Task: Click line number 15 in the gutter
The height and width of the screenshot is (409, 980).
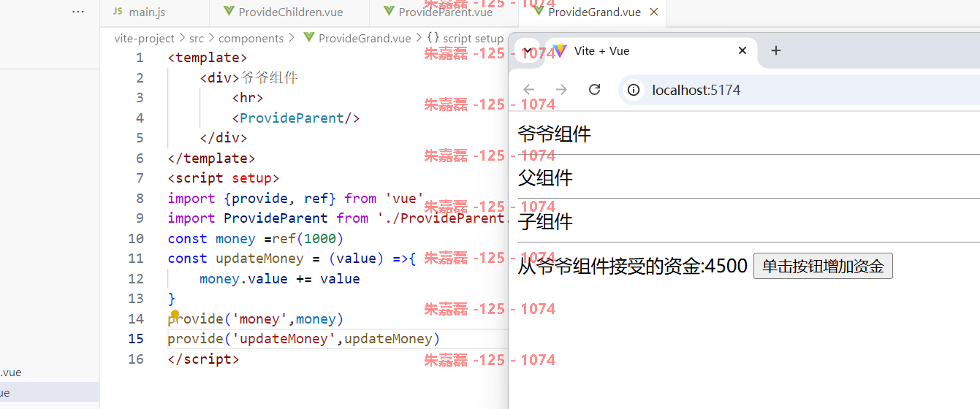Action: click(x=136, y=339)
